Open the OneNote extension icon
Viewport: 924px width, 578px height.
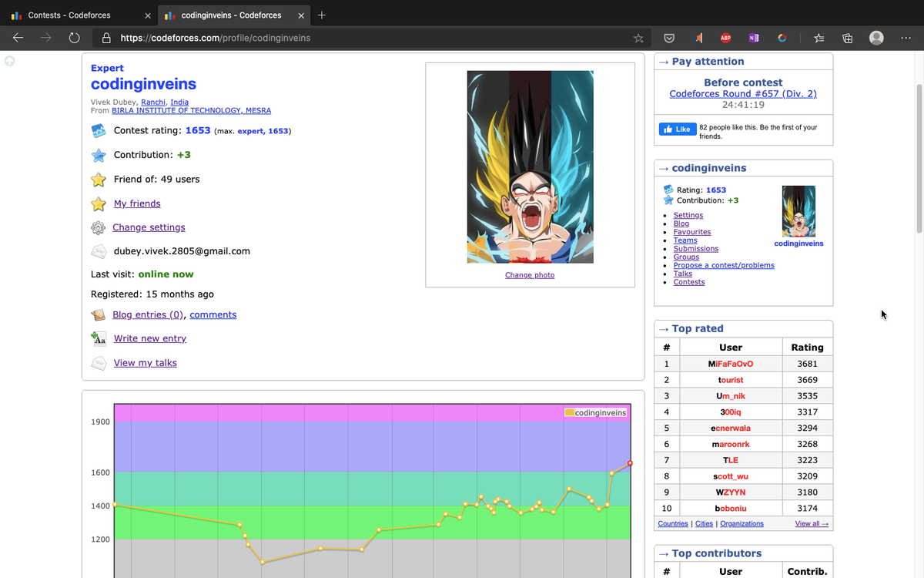[x=754, y=38]
